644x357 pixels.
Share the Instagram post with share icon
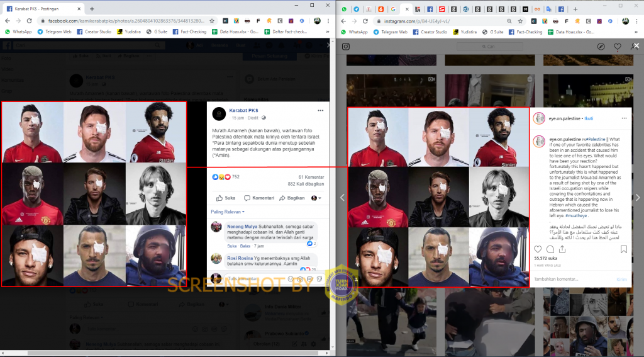[x=562, y=249]
